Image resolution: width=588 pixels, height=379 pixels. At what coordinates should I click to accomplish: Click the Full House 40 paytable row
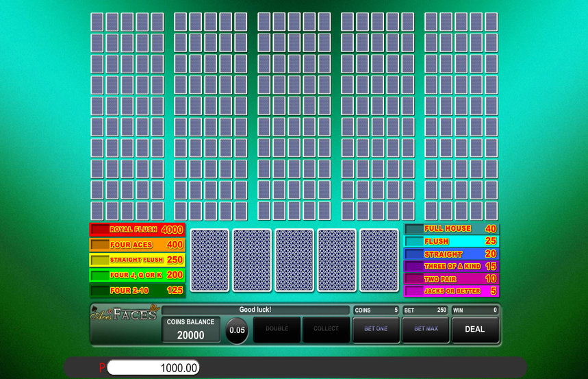pos(452,229)
